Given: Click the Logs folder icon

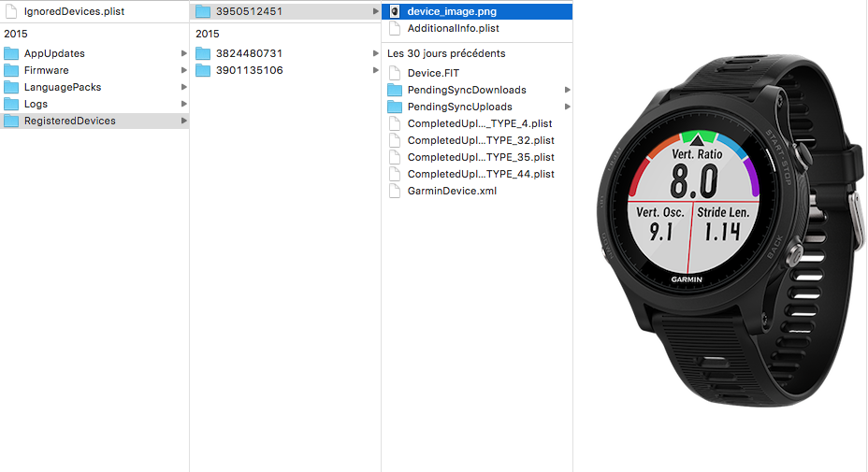Looking at the screenshot, I should [11, 104].
